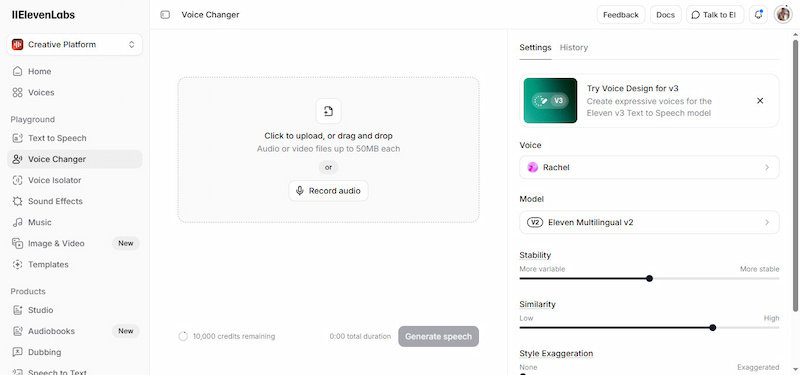Click the Style Exaggeration slider handle
Screen dimensions: 800x375
tap(522, 374)
